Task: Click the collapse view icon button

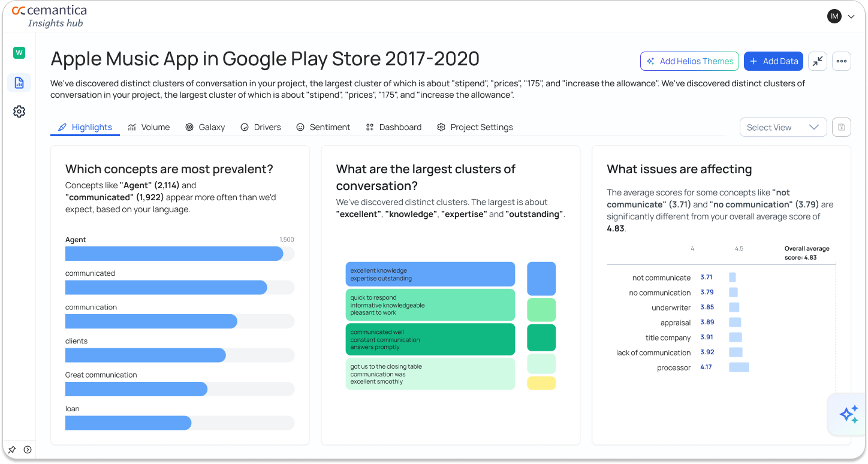Action: pos(817,61)
